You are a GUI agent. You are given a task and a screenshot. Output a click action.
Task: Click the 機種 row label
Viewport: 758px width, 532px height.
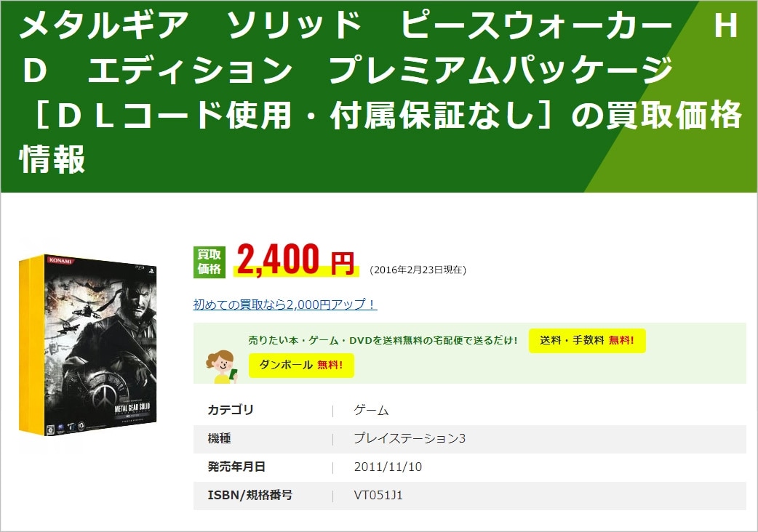pos(219,438)
